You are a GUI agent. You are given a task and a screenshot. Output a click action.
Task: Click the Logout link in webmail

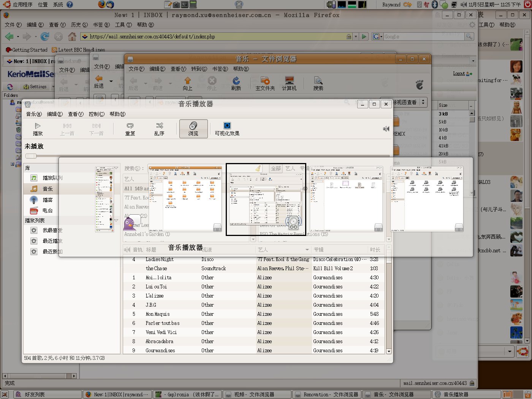pyautogui.click(x=459, y=73)
